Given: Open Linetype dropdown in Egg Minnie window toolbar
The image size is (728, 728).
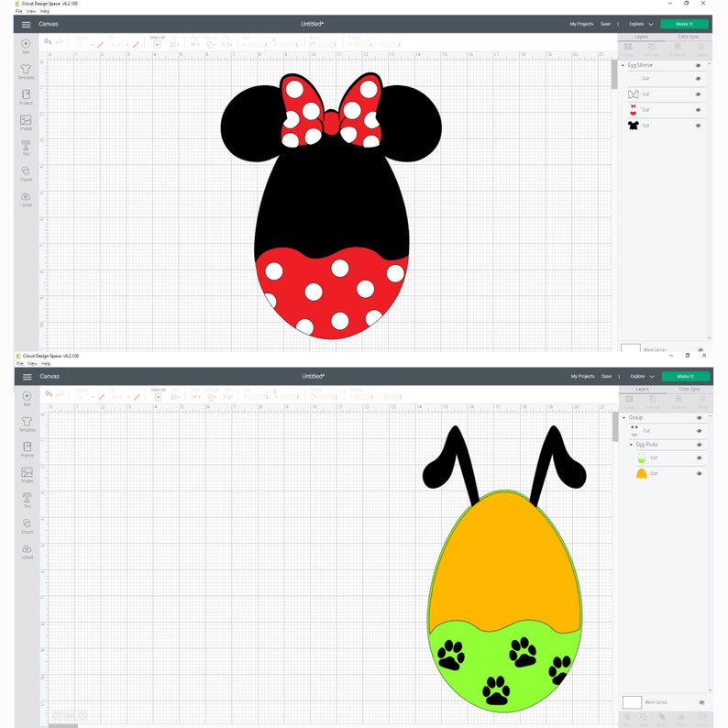Looking at the screenshot, I should click(x=83, y=45).
